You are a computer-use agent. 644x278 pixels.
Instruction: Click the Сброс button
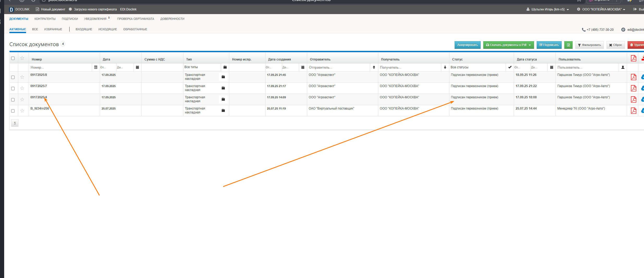615,45
